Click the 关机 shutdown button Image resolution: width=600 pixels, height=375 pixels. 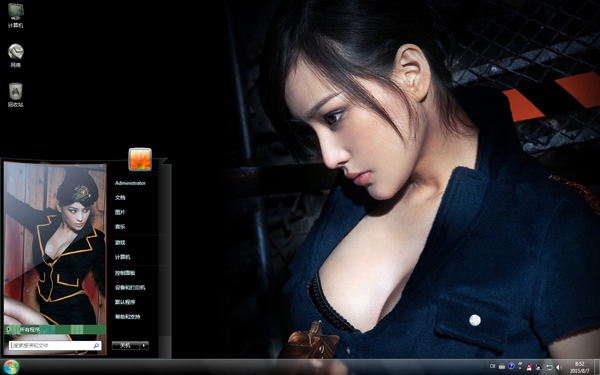tap(126, 346)
